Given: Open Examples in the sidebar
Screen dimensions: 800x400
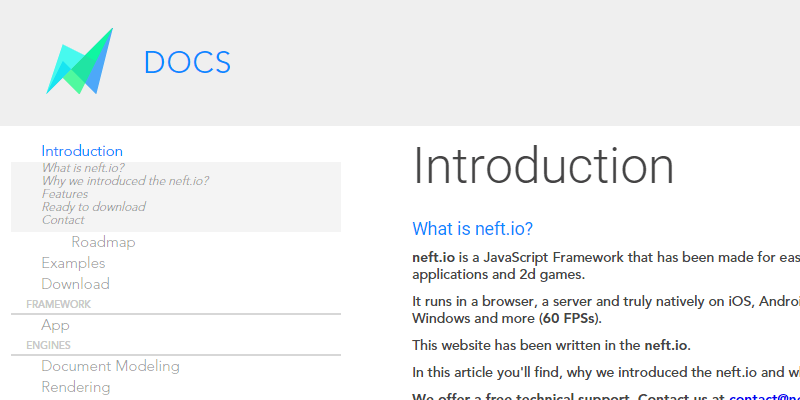Looking at the screenshot, I should (x=73, y=263).
